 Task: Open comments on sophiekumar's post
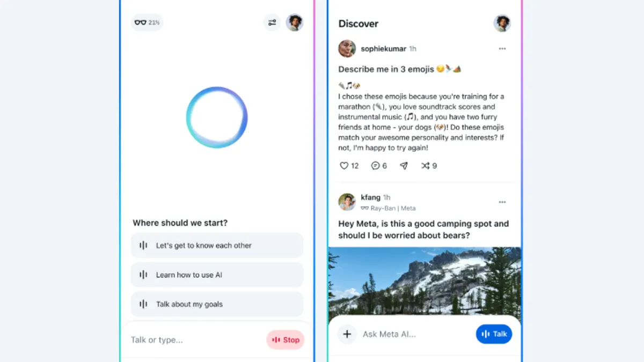pyautogui.click(x=376, y=166)
